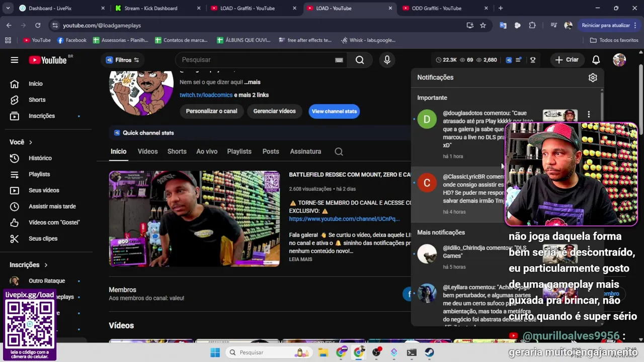Switch to the Dashboard - LivePix tab
The image size is (644, 362).
[x=62, y=8]
